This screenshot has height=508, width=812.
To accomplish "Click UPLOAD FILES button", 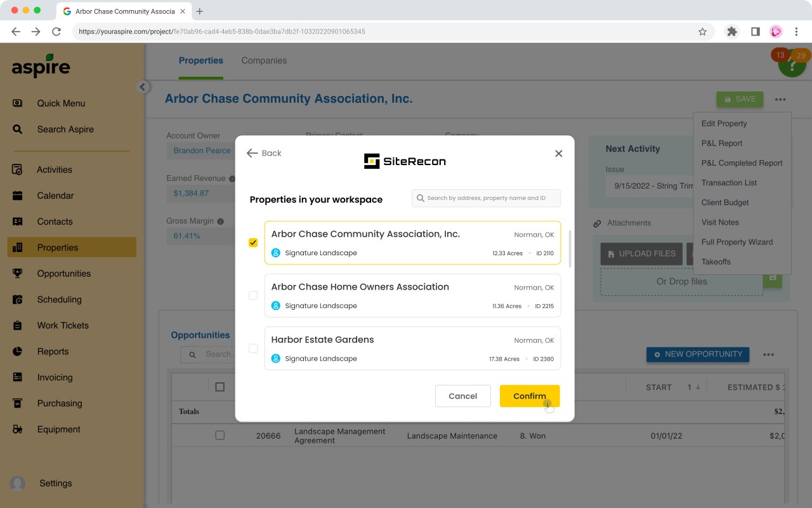I will pyautogui.click(x=641, y=254).
